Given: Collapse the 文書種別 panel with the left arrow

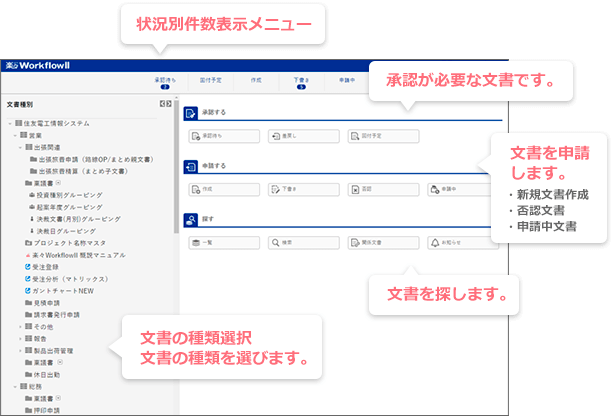Looking at the screenshot, I should [162, 104].
